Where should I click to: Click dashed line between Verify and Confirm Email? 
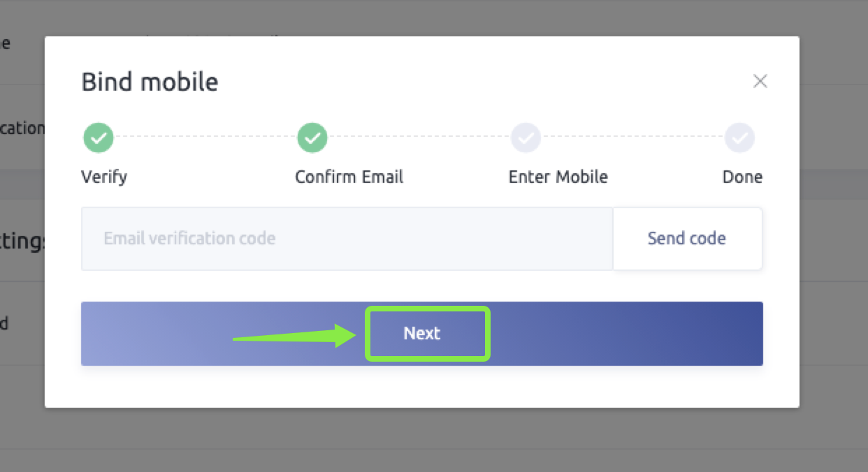(205, 138)
